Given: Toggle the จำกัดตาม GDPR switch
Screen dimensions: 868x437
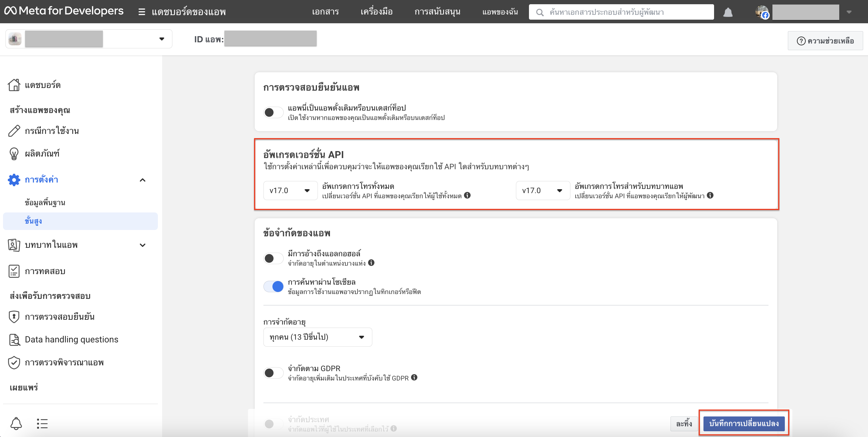Looking at the screenshot, I should [x=273, y=373].
